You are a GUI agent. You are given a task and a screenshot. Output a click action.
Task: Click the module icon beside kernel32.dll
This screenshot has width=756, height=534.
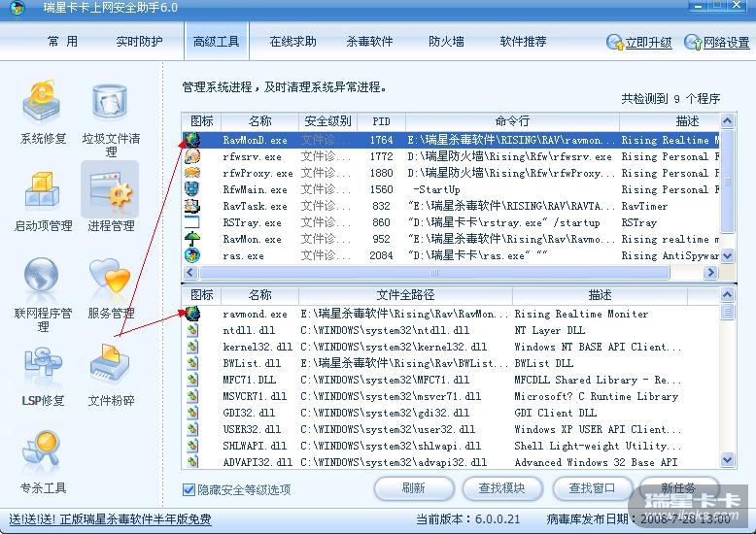pyautogui.click(x=192, y=347)
